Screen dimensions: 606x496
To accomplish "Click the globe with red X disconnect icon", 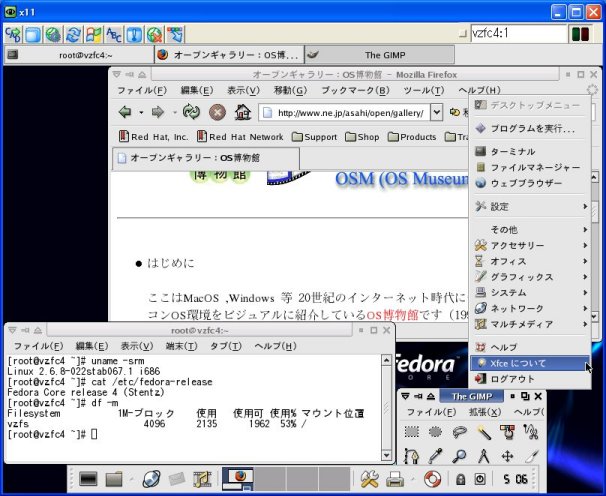I will tap(155, 35).
